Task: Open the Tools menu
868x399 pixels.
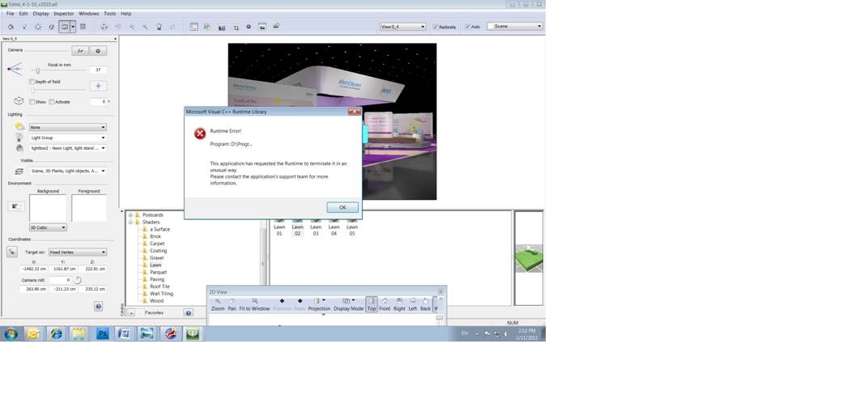Action: pyautogui.click(x=109, y=14)
